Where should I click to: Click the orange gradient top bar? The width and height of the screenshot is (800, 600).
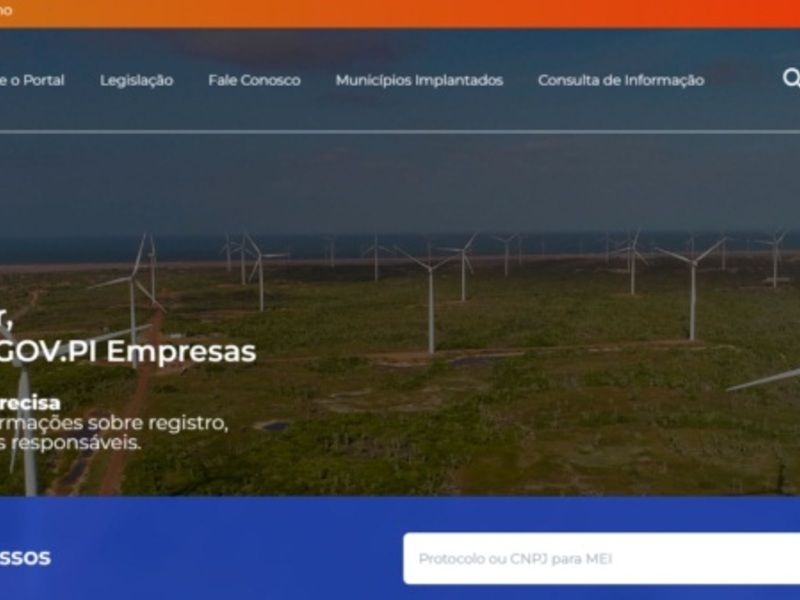click(x=400, y=14)
